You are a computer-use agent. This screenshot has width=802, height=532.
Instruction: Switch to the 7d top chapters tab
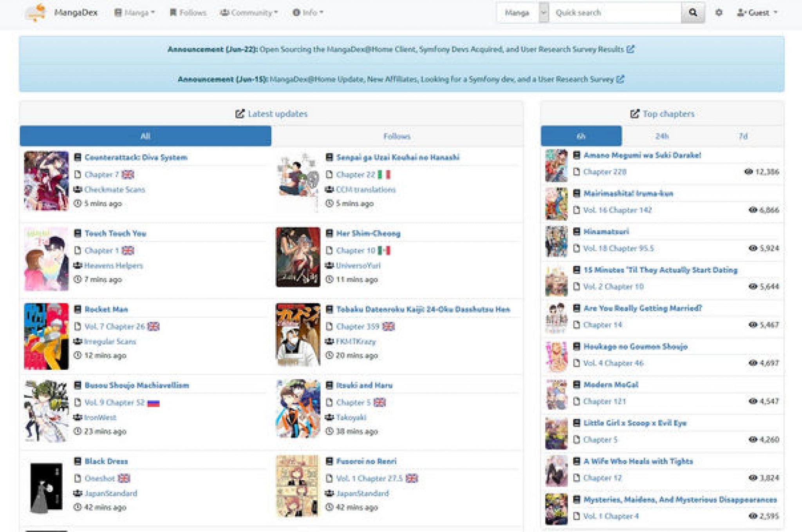click(743, 136)
